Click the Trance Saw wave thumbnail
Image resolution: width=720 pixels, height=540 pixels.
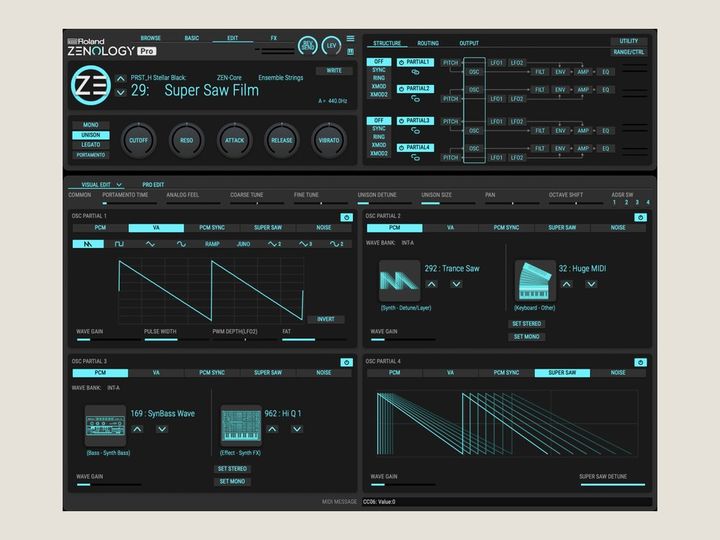tap(399, 281)
